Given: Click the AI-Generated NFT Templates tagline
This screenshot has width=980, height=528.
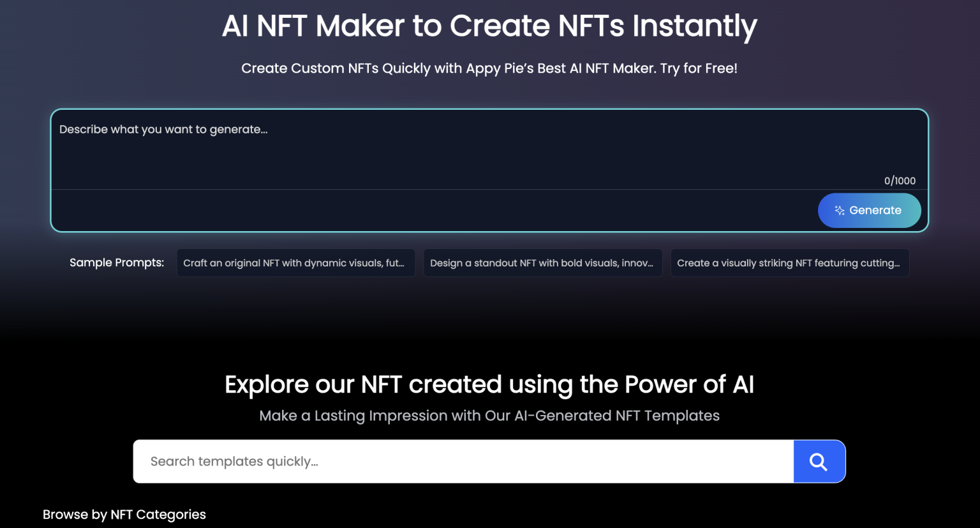Looking at the screenshot, I should [x=489, y=416].
